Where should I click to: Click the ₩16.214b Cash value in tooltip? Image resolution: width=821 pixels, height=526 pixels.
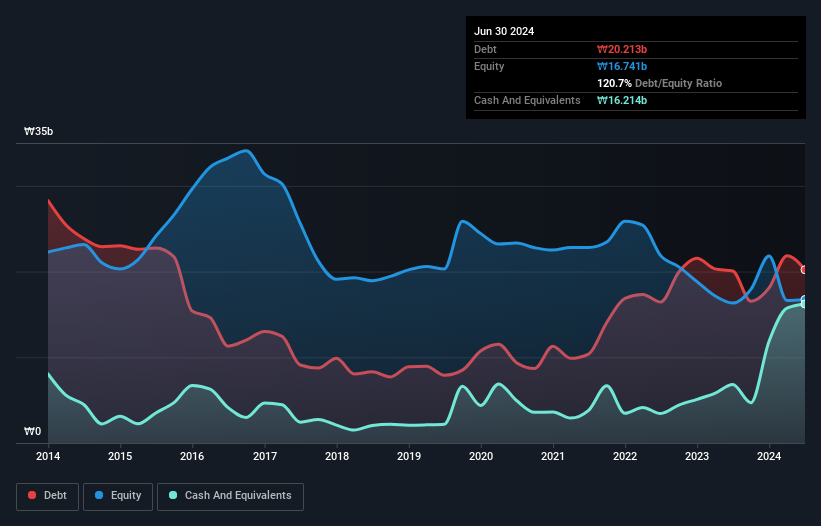(x=622, y=100)
